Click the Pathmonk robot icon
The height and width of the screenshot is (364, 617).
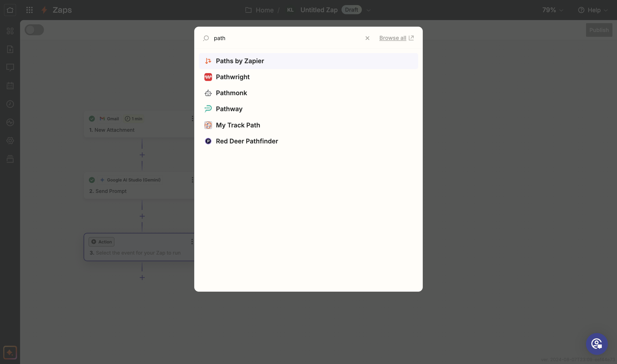point(208,93)
